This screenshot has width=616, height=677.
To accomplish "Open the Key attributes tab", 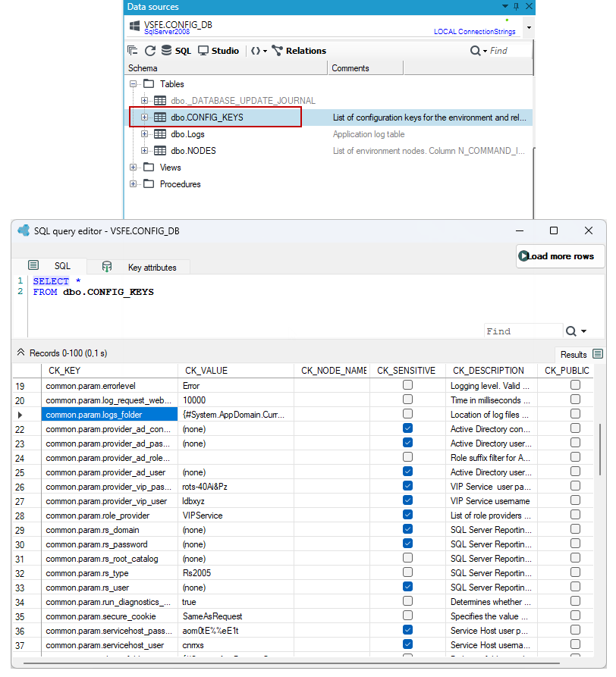I will click(x=139, y=268).
